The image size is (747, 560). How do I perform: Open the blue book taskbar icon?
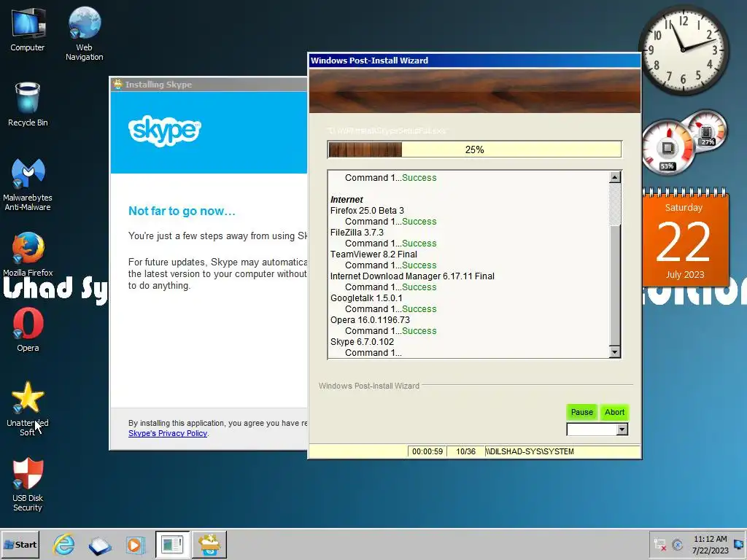(99, 544)
